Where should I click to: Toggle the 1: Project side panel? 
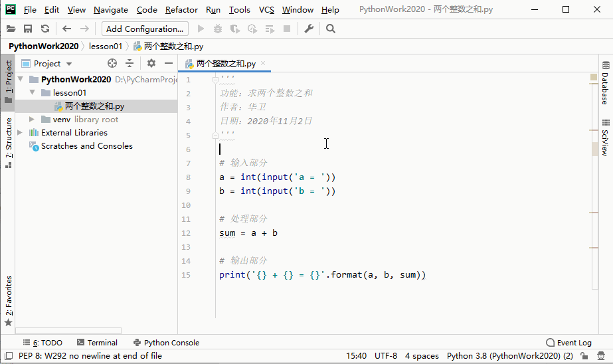[8, 81]
